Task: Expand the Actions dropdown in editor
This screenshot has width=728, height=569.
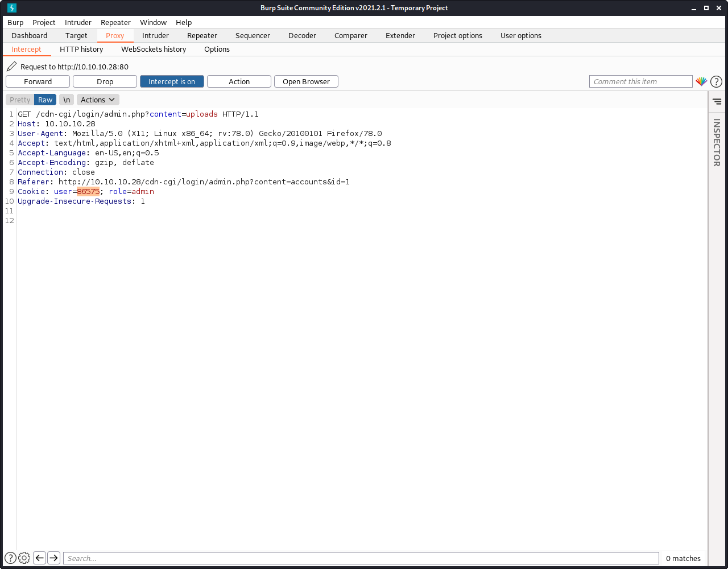Action: click(98, 100)
